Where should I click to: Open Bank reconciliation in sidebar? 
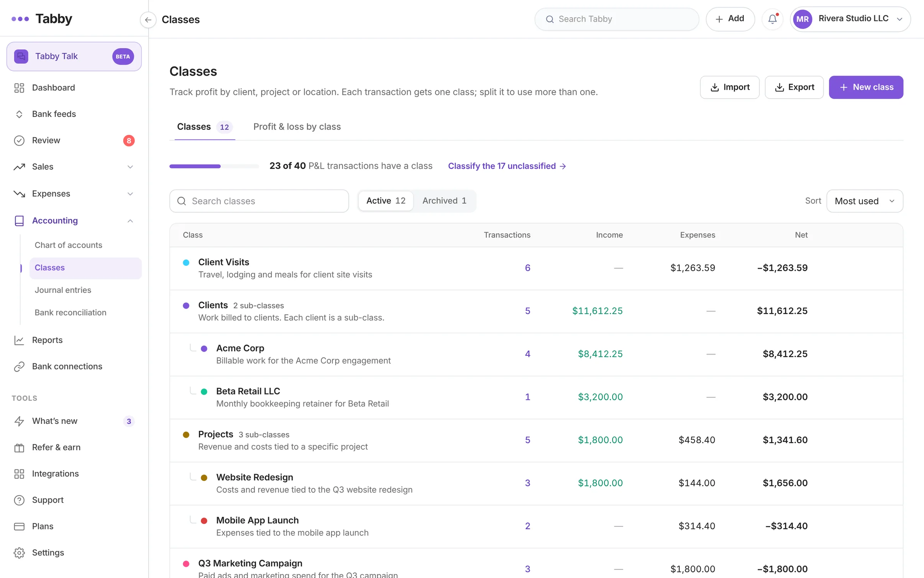[x=70, y=313]
